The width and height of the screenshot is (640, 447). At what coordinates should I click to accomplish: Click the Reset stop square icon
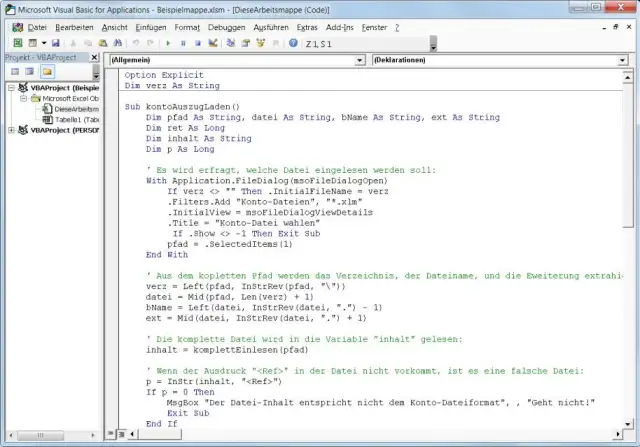(198, 43)
